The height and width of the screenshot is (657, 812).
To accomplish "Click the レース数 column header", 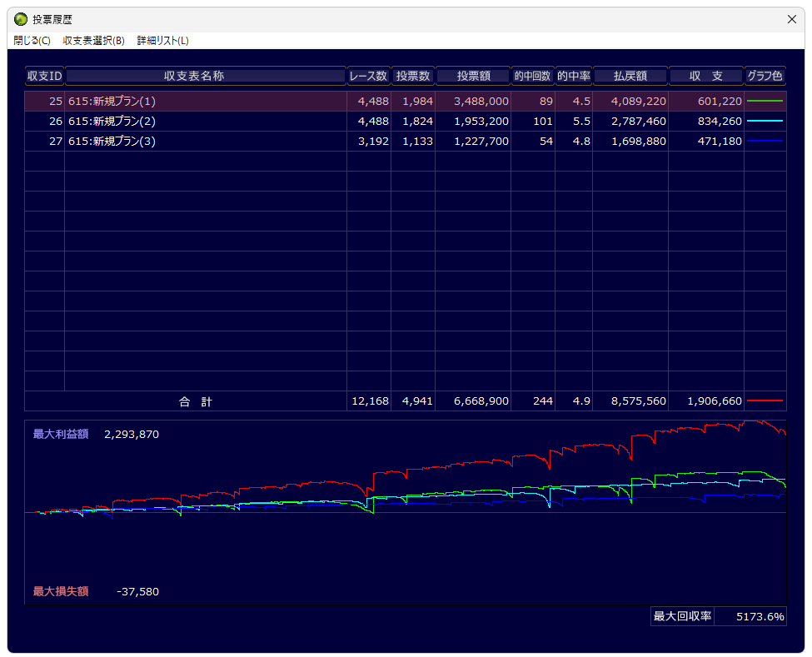I will tap(368, 76).
